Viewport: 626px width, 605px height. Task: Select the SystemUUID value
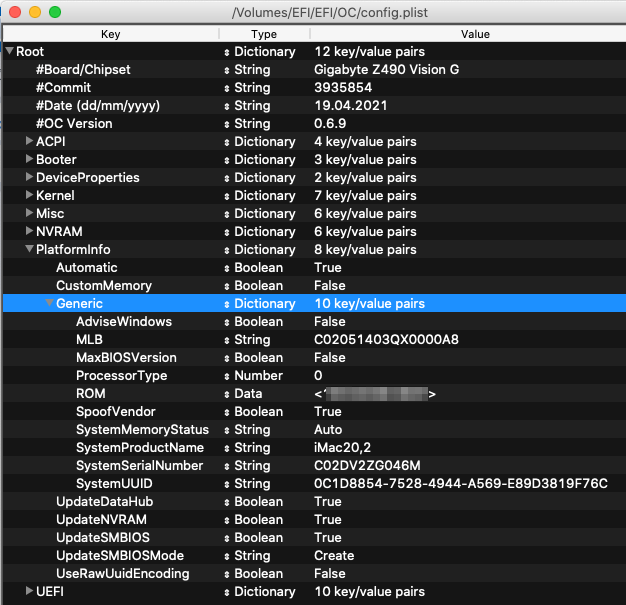(461, 484)
